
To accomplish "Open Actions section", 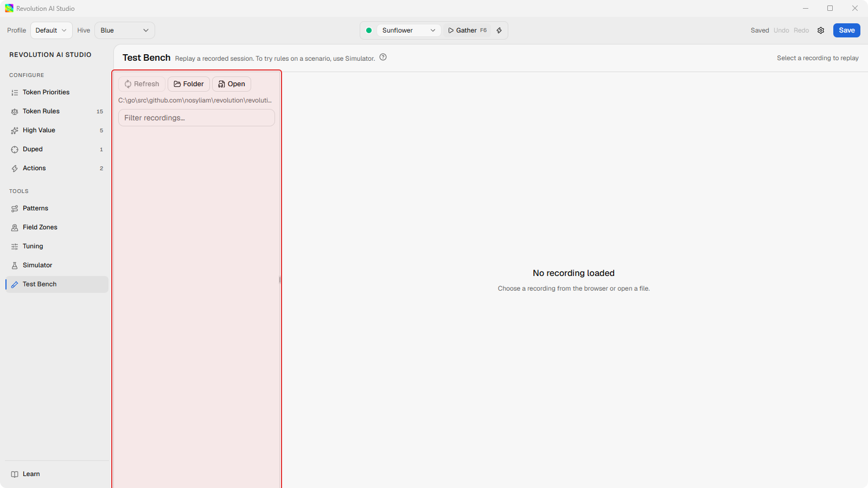I will pyautogui.click(x=56, y=168).
